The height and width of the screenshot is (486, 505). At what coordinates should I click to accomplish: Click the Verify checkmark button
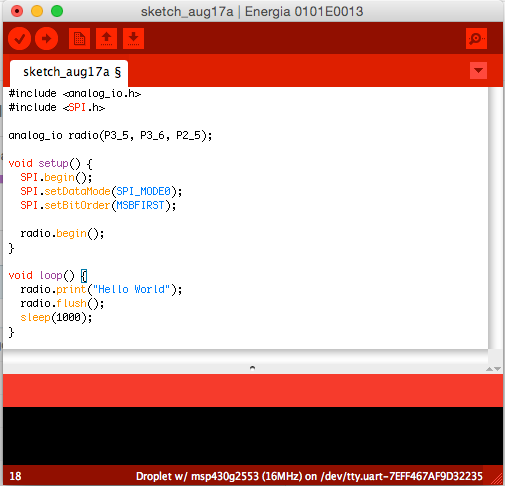[20, 39]
